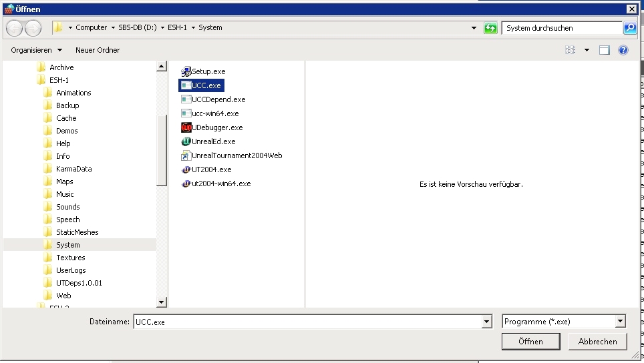Click the UCC.exe file icon

[x=186, y=85]
